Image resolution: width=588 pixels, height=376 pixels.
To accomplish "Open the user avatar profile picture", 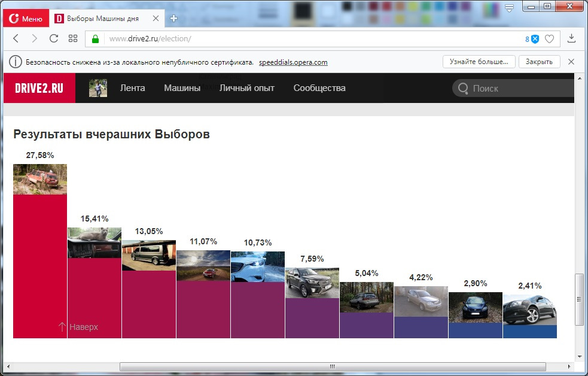I will tap(98, 88).
